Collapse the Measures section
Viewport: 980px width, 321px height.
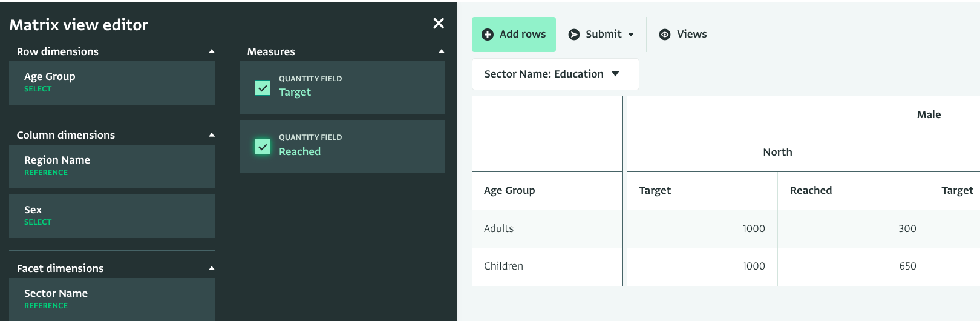(441, 51)
